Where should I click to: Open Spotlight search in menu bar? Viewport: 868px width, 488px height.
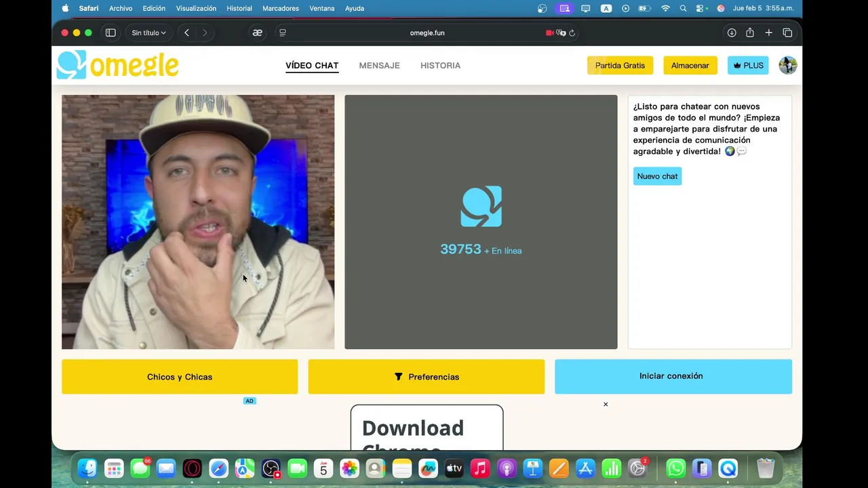click(x=683, y=8)
